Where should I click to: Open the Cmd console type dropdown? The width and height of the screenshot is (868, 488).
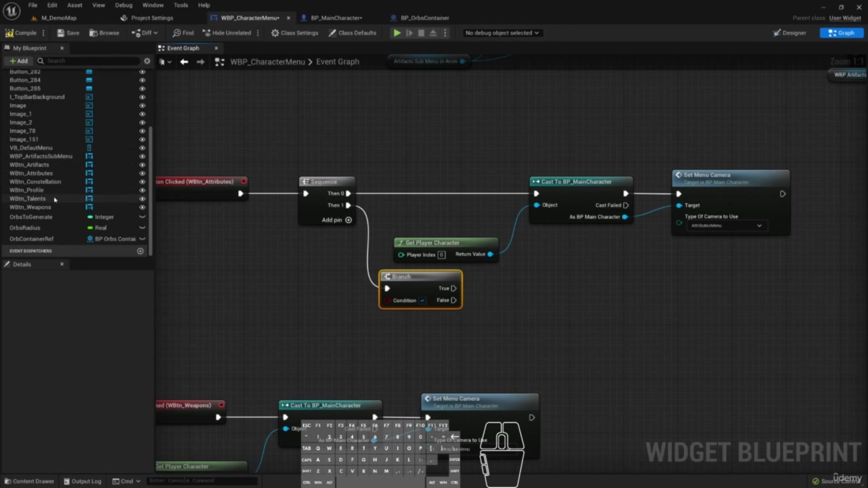(127, 481)
